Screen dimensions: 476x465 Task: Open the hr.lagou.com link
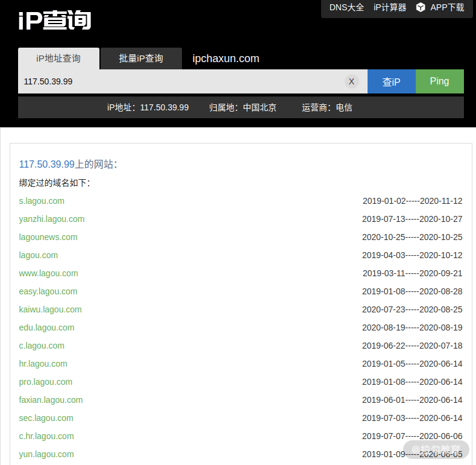click(x=43, y=364)
